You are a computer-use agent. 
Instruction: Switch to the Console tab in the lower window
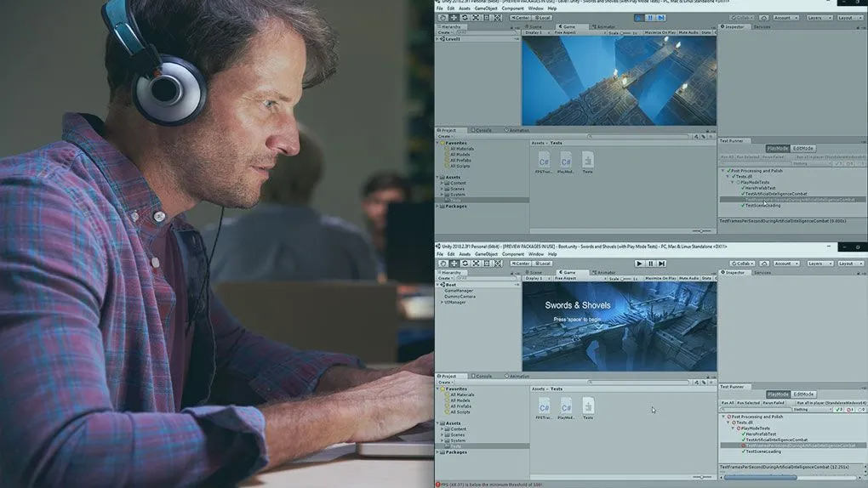483,376
